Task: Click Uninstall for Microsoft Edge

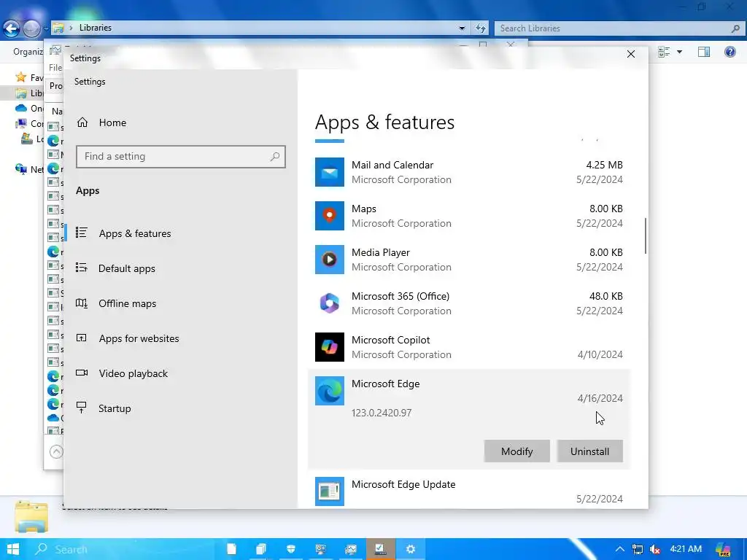Action: pyautogui.click(x=589, y=451)
